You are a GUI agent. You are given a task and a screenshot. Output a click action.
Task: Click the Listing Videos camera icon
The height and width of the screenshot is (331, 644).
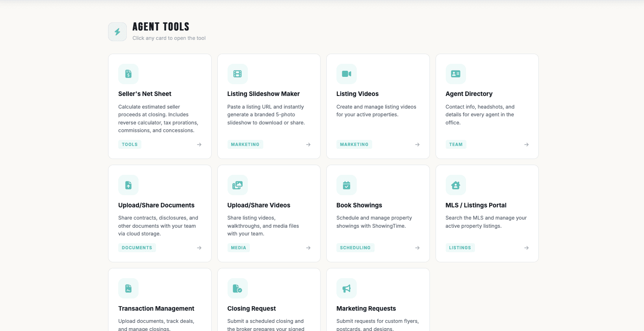coord(347,74)
